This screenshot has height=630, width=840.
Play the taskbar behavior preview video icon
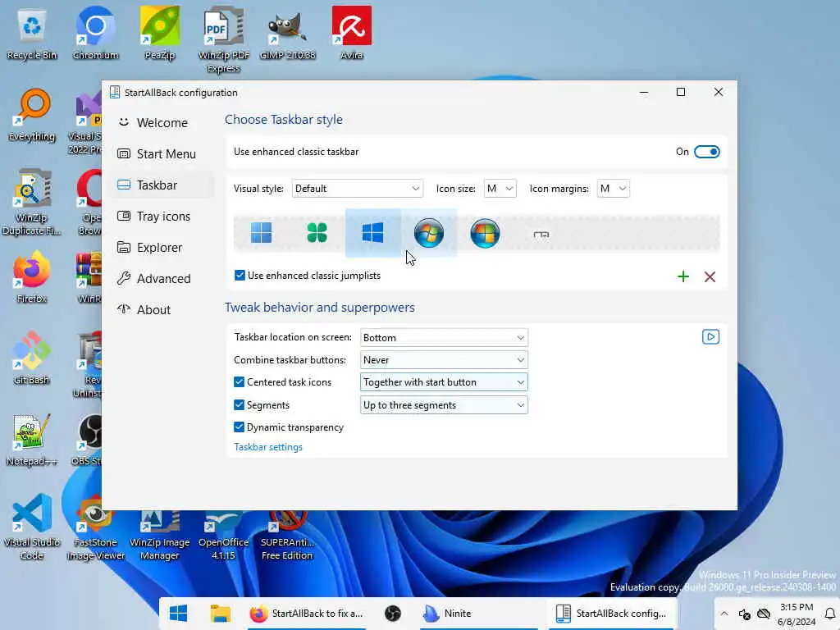coord(710,337)
